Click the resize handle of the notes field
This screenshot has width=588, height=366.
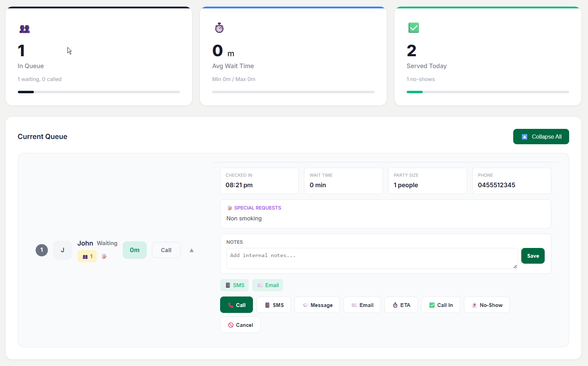click(x=515, y=266)
